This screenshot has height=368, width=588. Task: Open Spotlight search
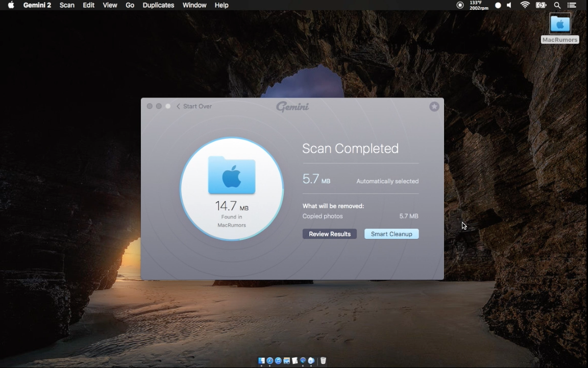557,5
